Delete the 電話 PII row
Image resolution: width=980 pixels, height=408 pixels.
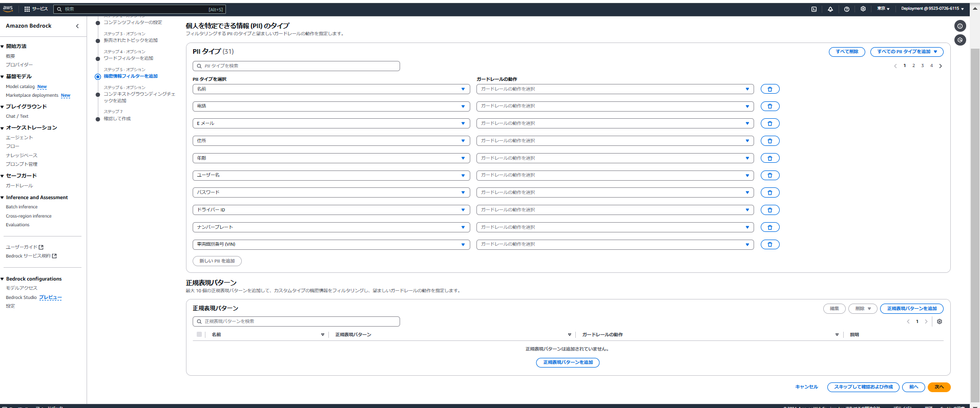point(770,106)
